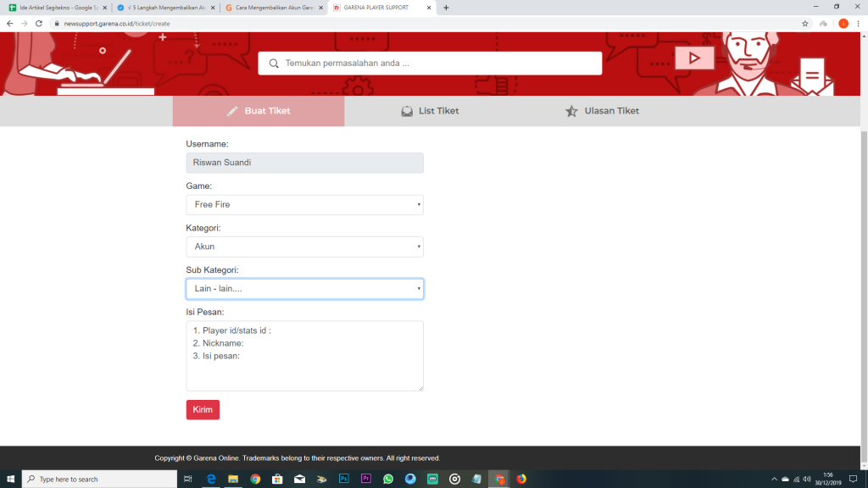
Task: Click the Windows taskbar search box
Action: click(x=100, y=480)
